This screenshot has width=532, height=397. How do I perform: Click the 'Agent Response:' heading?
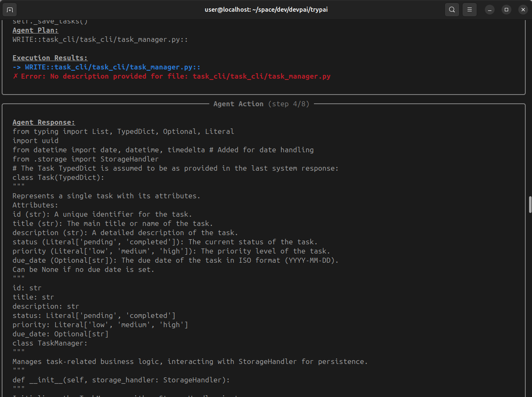click(44, 122)
